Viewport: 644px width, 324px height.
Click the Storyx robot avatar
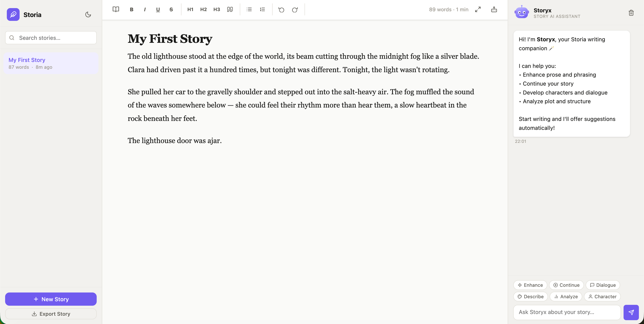point(522,12)
